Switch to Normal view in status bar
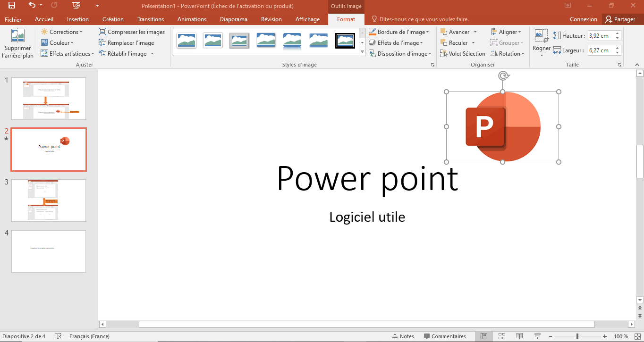This screenshot has height=342, width=644. coord(484,336)
